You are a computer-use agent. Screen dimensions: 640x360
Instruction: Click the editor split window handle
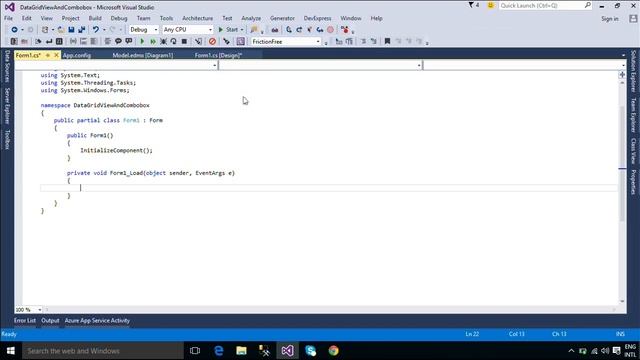pos(622,74)
